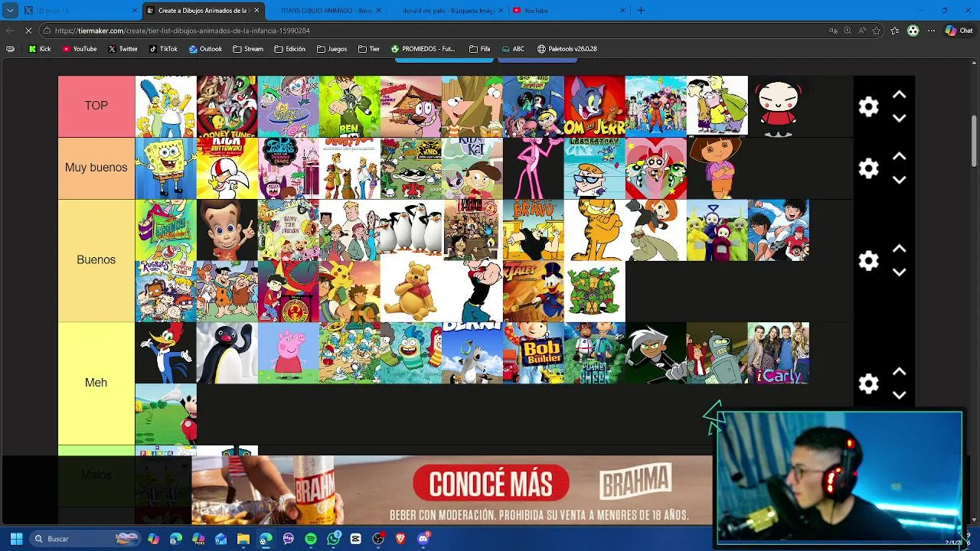Open browser tab list dropdown chevron
Image resolution: width=980 pixels, height=551 pixels.
(10, 11)
